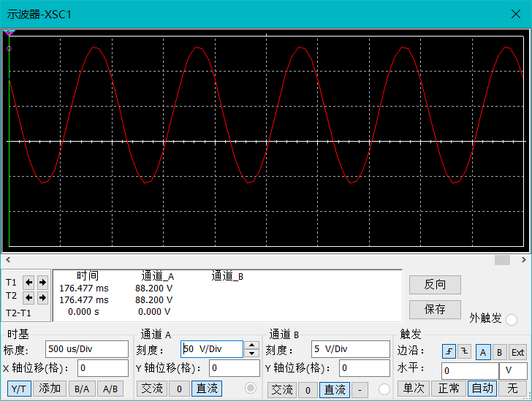Click Channel A Y轴位移 field
This screenshot has width=532, height=401.
point(235,368)
